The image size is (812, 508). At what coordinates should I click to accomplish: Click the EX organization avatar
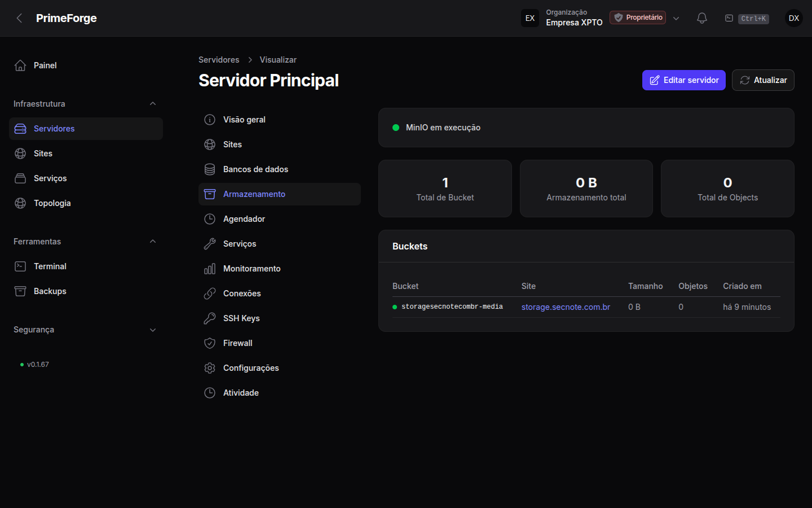[x=530, y=18]
